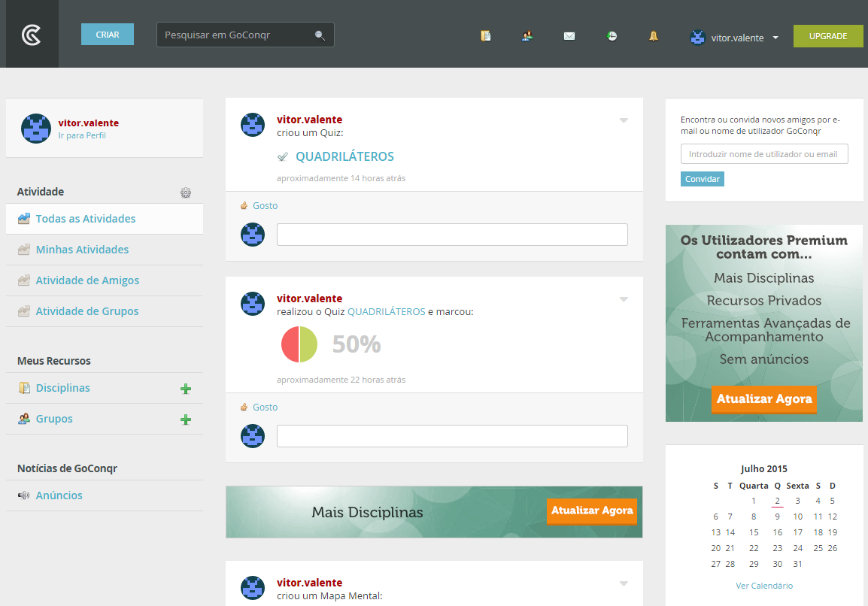Viewport: 868px width, 606px height.
Task: Select Minhas Atividades
Action: point(104,250)
